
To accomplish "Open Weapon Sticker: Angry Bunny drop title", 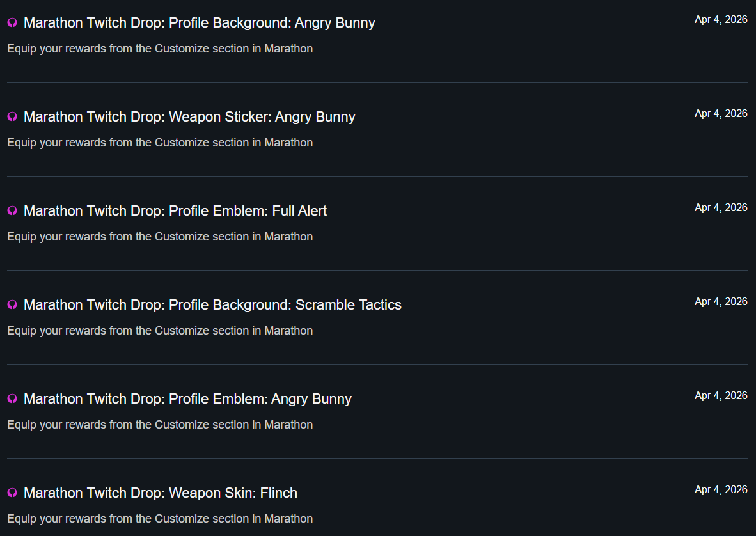I will (189, 117).
